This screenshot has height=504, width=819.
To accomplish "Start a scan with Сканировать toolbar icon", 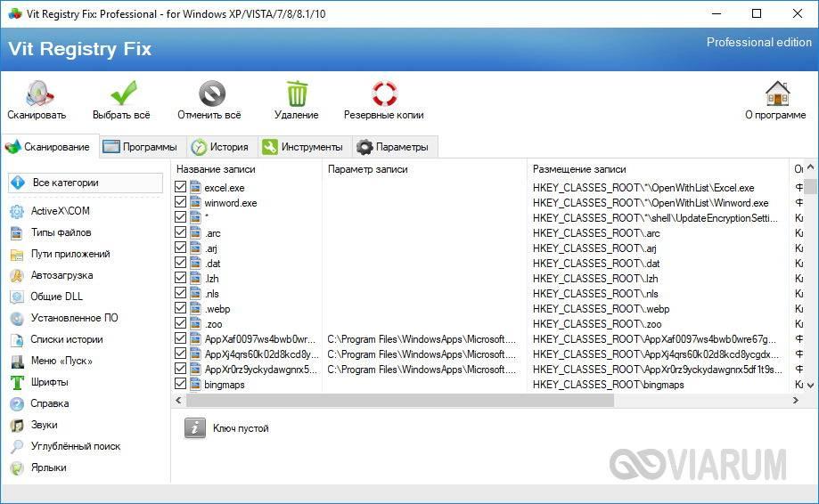I will tap(38, 93).
